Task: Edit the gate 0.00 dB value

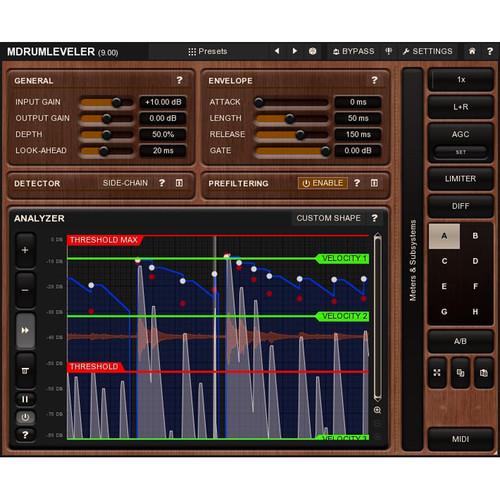Action: [358, 151]
